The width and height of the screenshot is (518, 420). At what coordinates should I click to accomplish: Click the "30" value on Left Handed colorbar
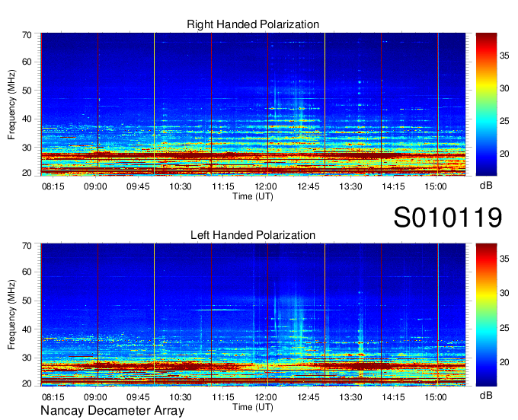click(x=504, y=293)
